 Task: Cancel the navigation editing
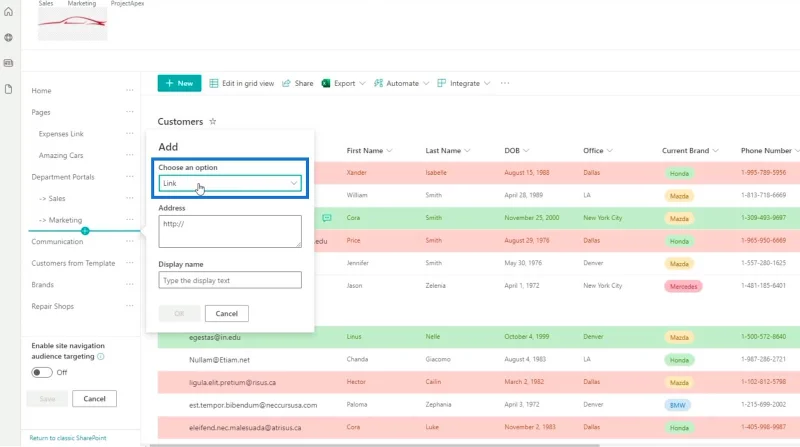point(94,399)
